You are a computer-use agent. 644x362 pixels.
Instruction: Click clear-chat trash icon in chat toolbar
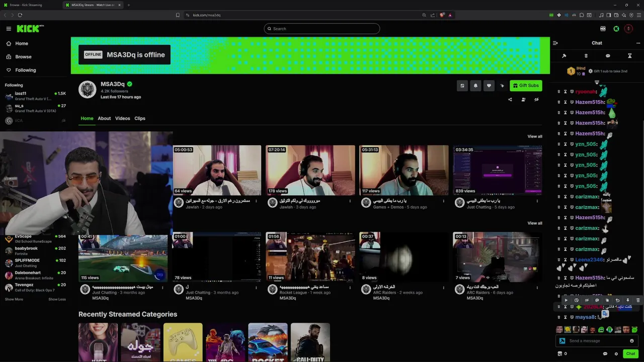click(x=586, y=56)
